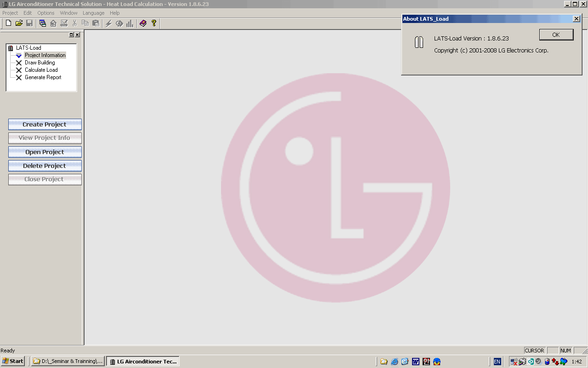Open the Help menu

[x=115, y=13]
